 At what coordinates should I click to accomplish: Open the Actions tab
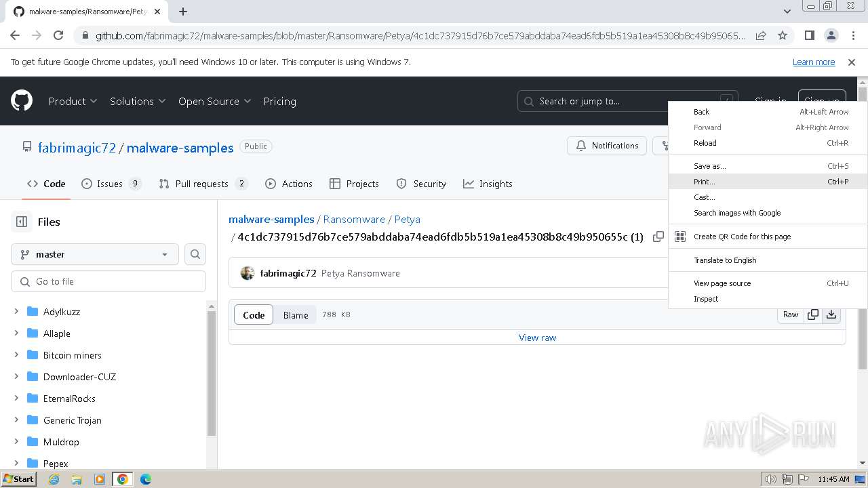(289, 184)
